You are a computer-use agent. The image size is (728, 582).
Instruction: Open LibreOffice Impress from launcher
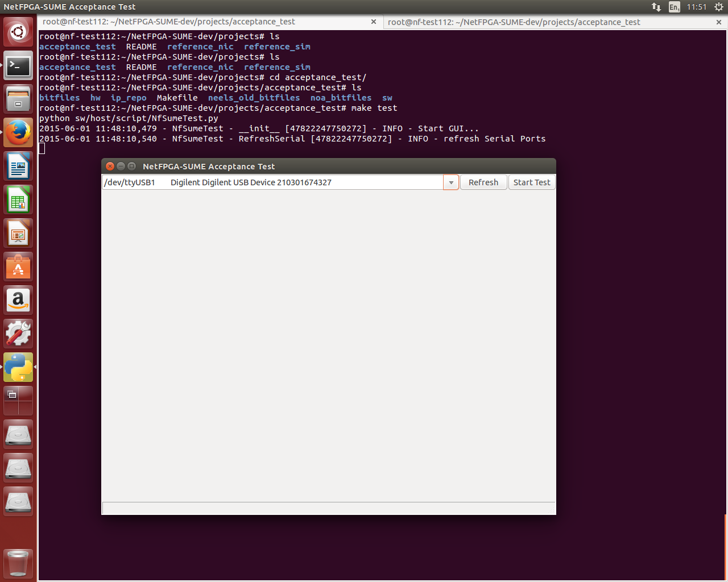(18, 234)
